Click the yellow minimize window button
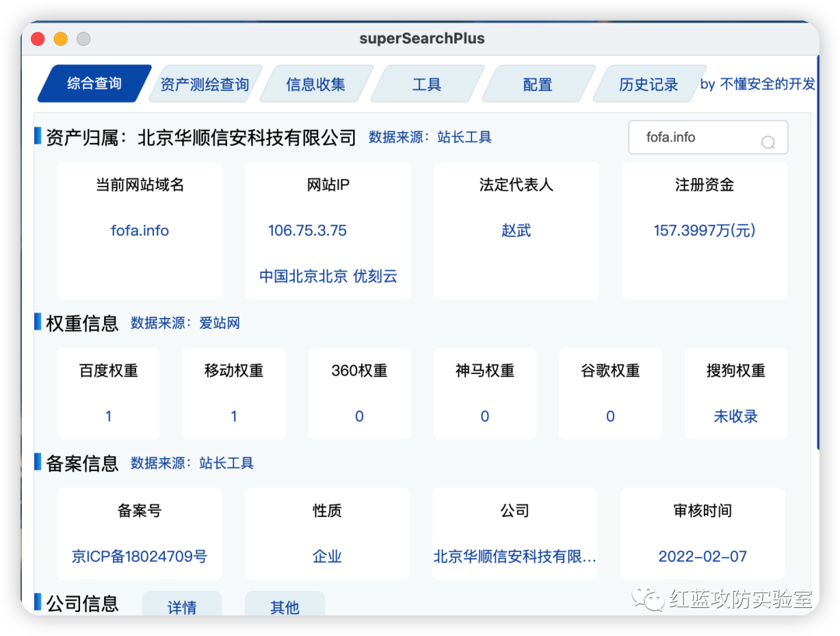This screenshot has height=636, width=840. click(61, 39)
